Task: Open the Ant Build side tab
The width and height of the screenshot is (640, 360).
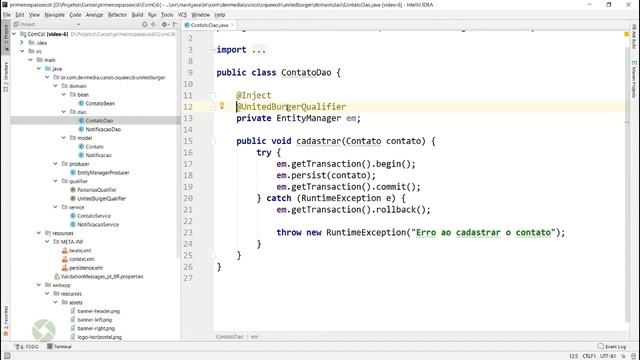Action: point(634,36)
